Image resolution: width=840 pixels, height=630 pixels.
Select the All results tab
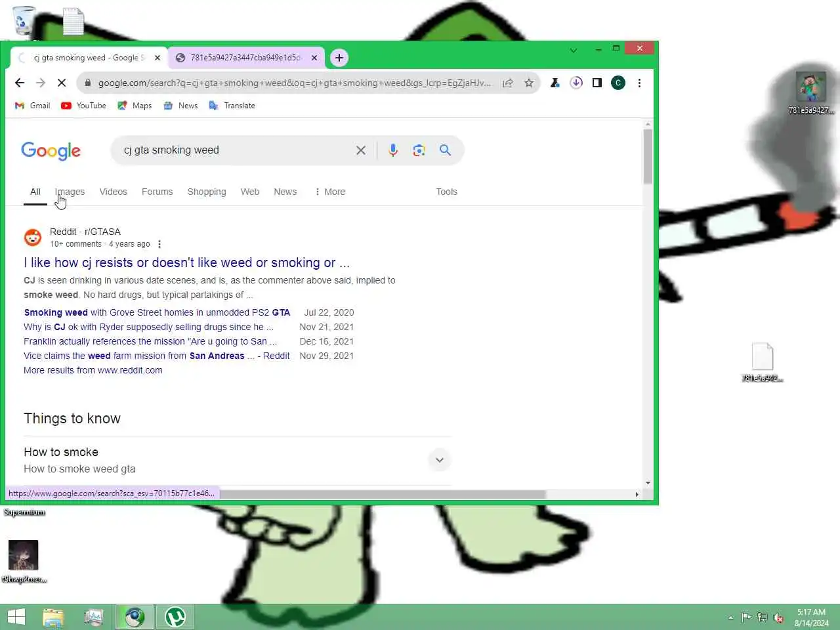(x=35, y=192)
